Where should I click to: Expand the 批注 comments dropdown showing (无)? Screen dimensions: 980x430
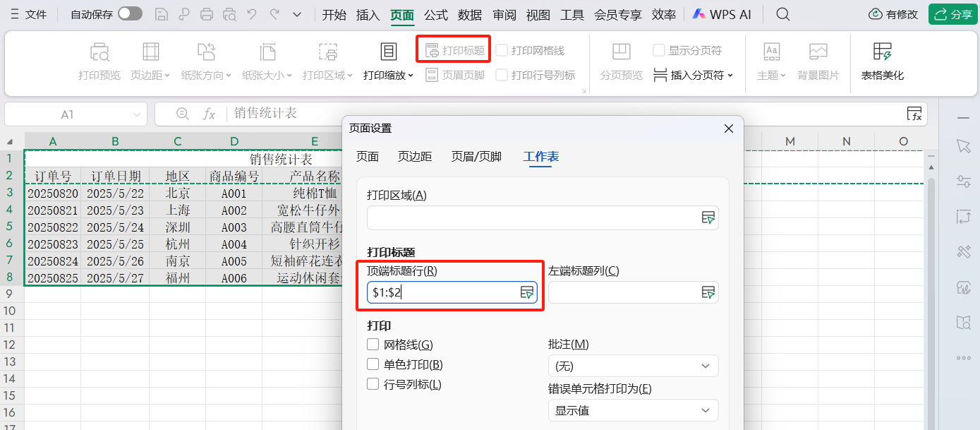click(633, 366)
